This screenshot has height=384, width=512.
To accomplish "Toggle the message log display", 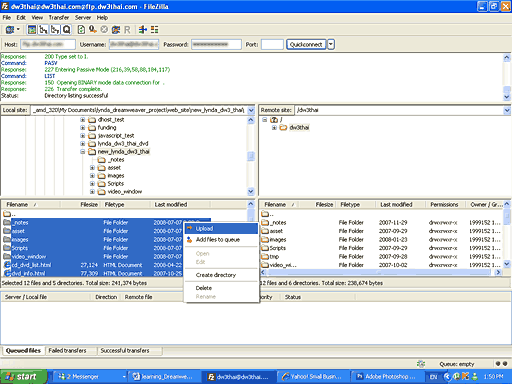I will 32,30.
